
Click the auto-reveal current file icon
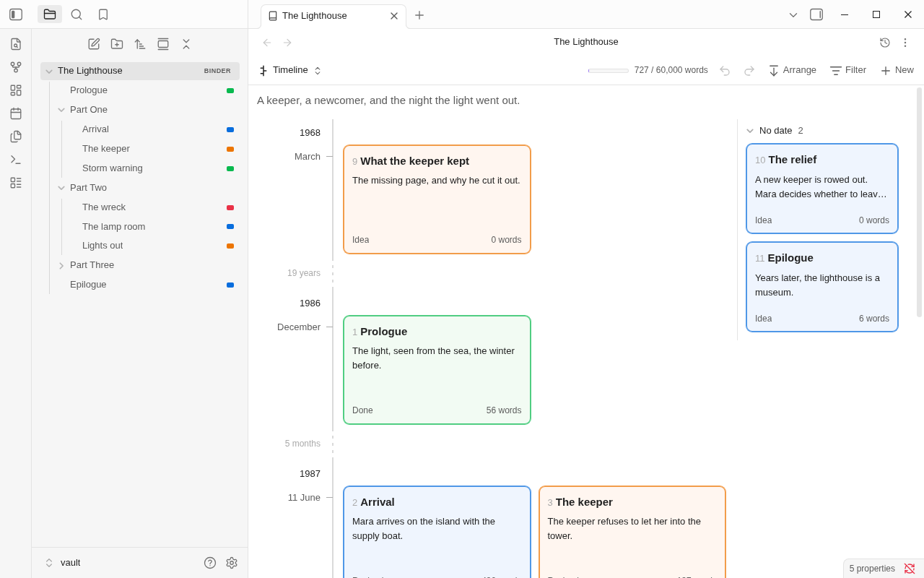163,44
